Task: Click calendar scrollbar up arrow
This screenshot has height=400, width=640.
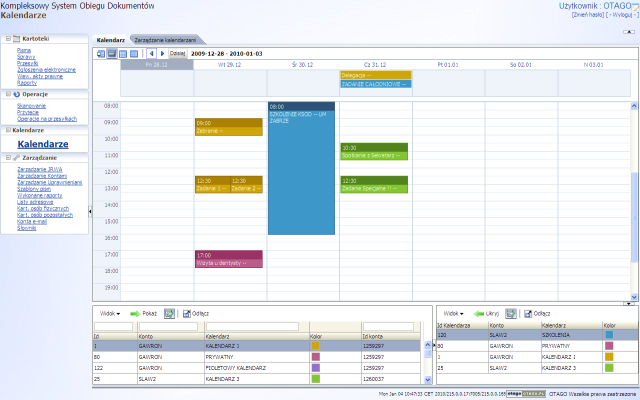Action: (x=634, y=106)
